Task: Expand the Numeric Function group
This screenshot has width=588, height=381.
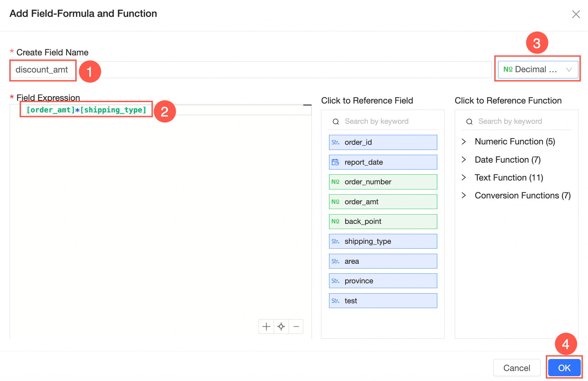Action: tap(464, 142)
